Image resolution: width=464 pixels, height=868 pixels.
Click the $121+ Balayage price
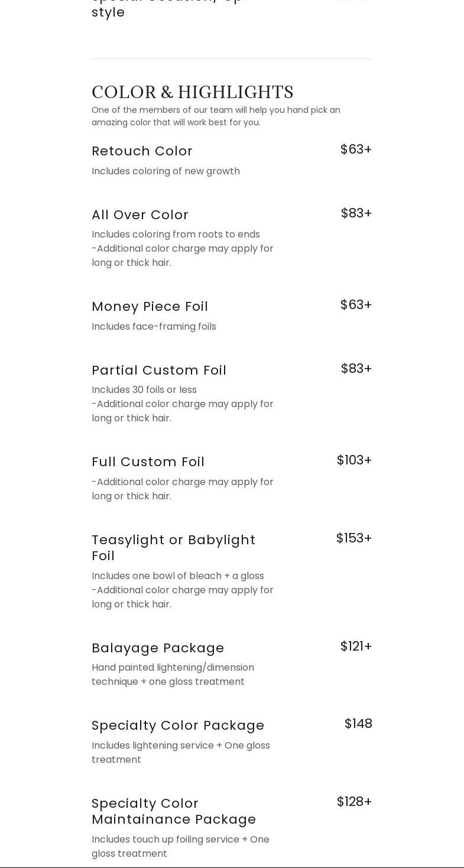coord(356,646)
